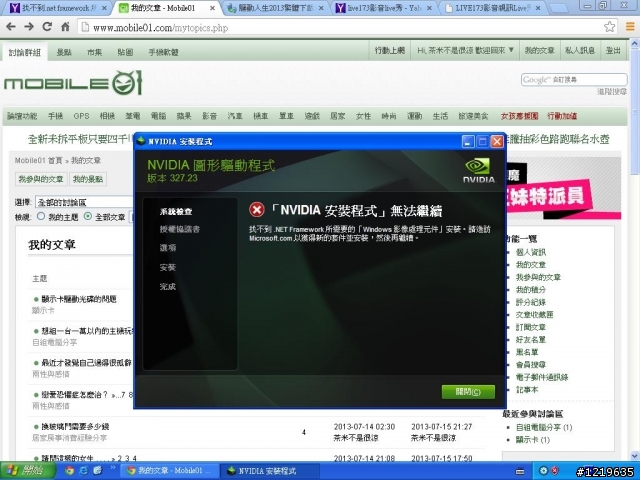Click the address bar URL

coord(160,28)
